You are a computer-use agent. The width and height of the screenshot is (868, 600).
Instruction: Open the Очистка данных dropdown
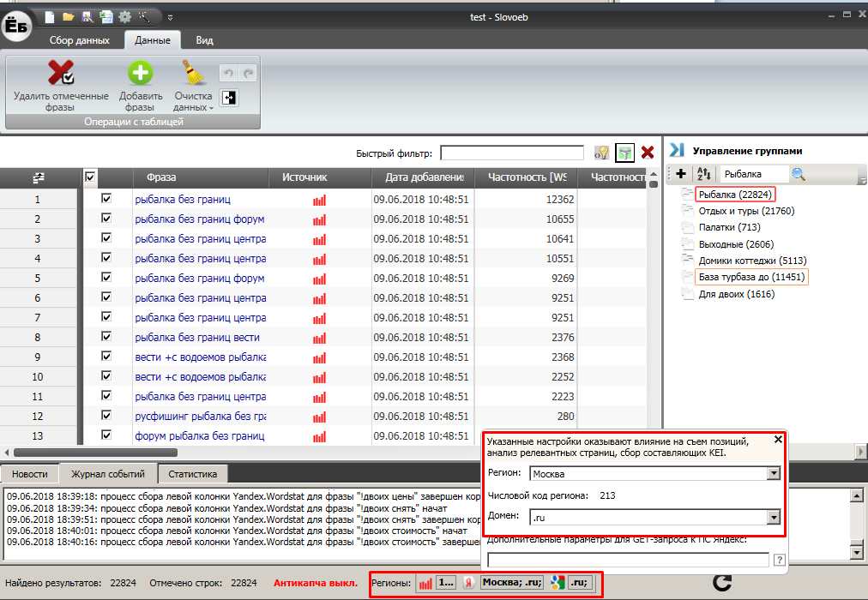193,85
